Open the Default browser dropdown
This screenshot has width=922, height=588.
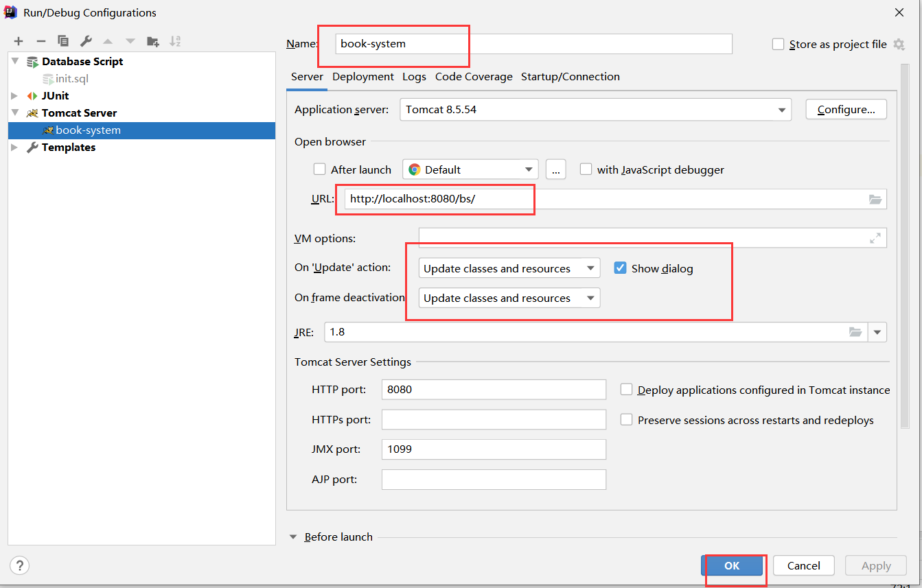pos(470,169)
